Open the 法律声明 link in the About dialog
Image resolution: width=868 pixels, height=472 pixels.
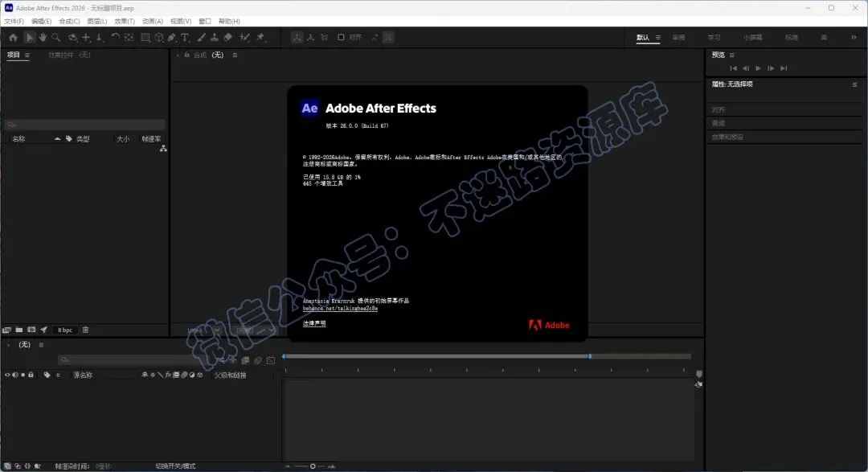point(314,323)
